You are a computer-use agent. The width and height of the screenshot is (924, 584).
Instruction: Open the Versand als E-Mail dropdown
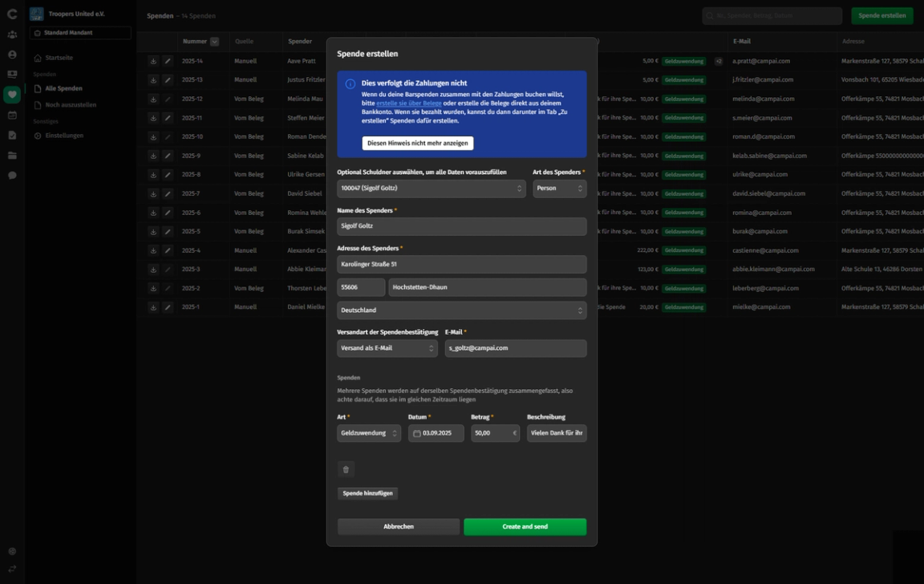[387, 348]
